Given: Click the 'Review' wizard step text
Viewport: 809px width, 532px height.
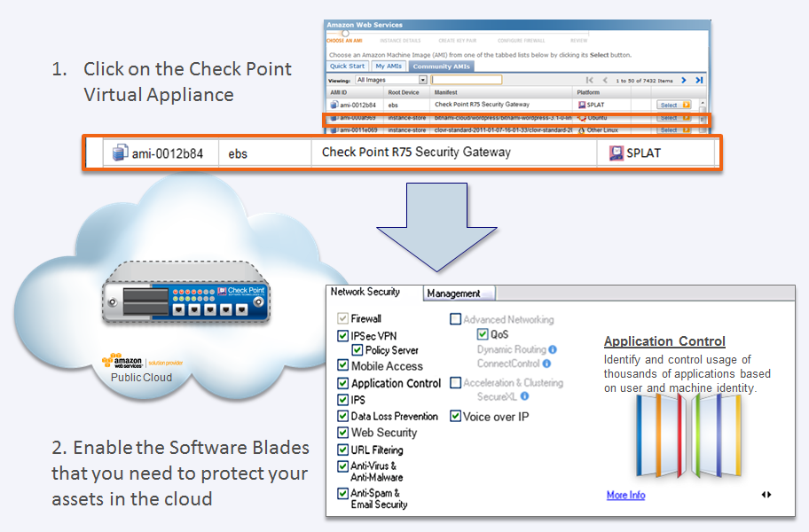Looking at the screenshot, I should coord(578,41).
